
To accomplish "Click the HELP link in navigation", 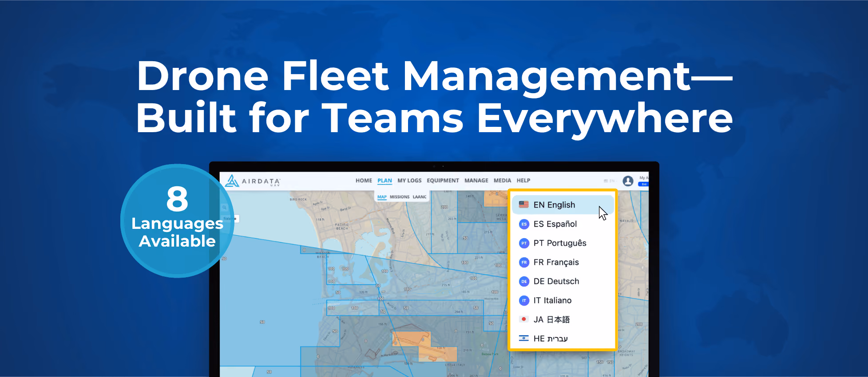I will (x=523, y=181).
